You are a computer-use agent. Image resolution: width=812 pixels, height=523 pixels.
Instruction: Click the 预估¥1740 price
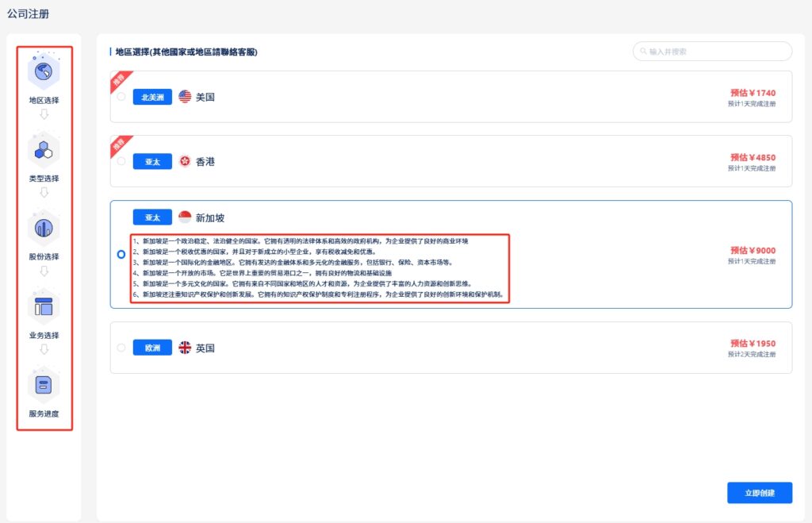(x=753, y=93)
